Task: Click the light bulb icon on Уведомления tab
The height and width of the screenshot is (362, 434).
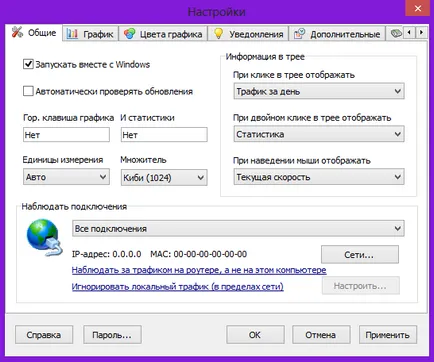Action: coord(218,34)
